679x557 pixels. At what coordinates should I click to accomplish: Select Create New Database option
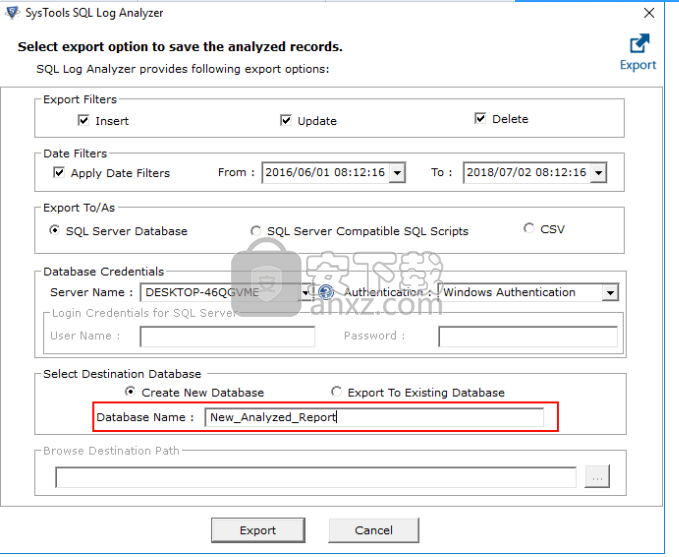(130, 392)
